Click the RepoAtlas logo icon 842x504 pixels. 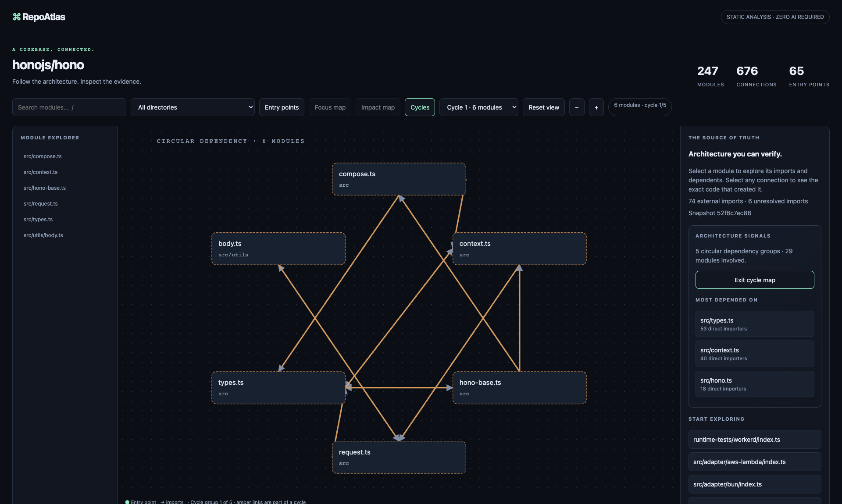click(17, 17)
